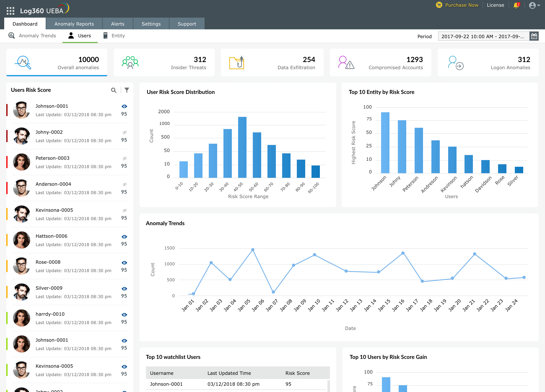Expand the user account dropdown arrow
545x392 pixels.
(x=539, y=5)
